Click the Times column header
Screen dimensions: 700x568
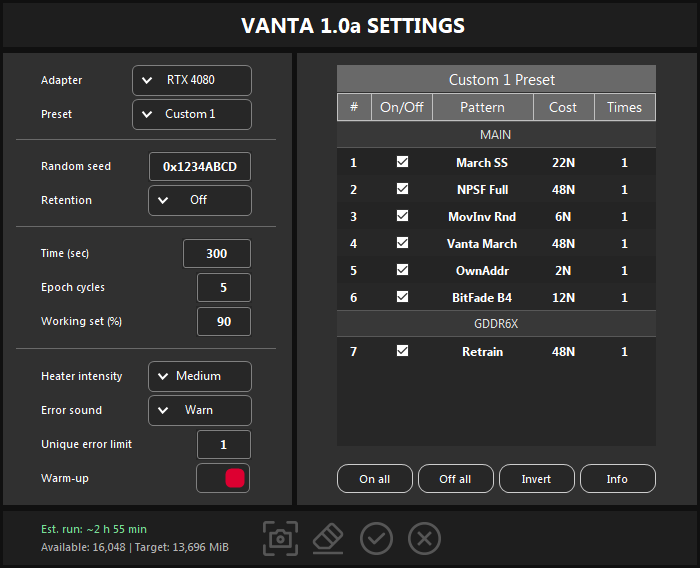625,107
